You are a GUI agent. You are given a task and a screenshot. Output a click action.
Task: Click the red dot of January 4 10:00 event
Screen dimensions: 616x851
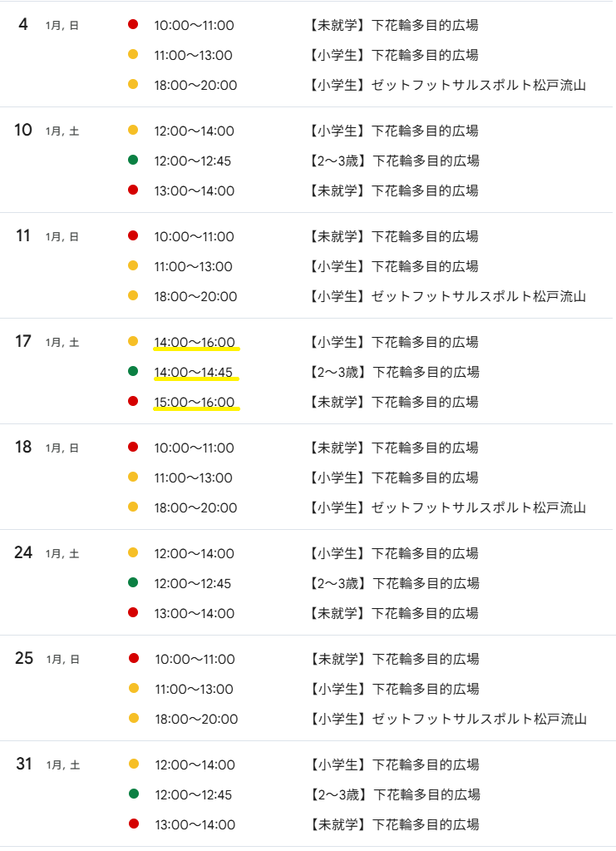[133, 25]
